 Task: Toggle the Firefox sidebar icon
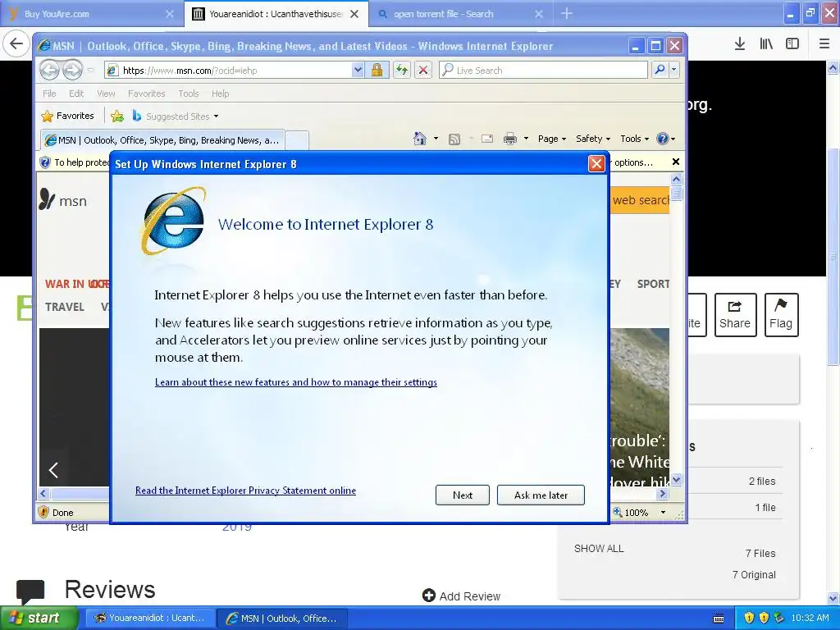pos(792,43)
